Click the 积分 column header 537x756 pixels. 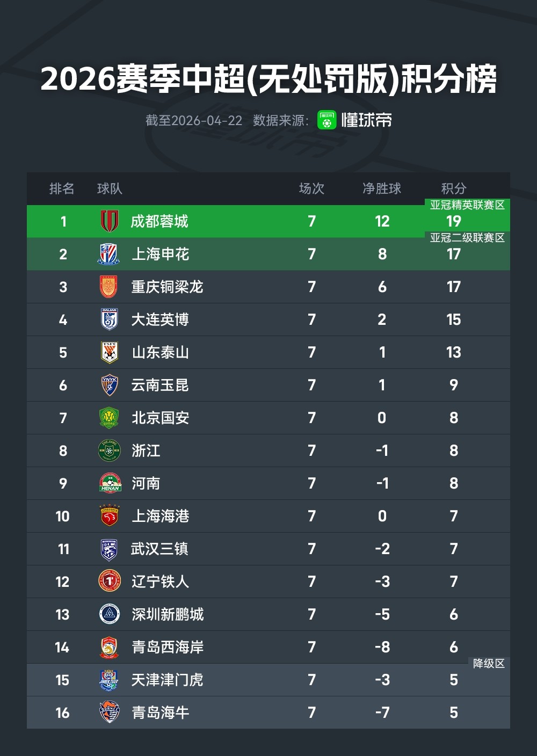coord(454,188)
